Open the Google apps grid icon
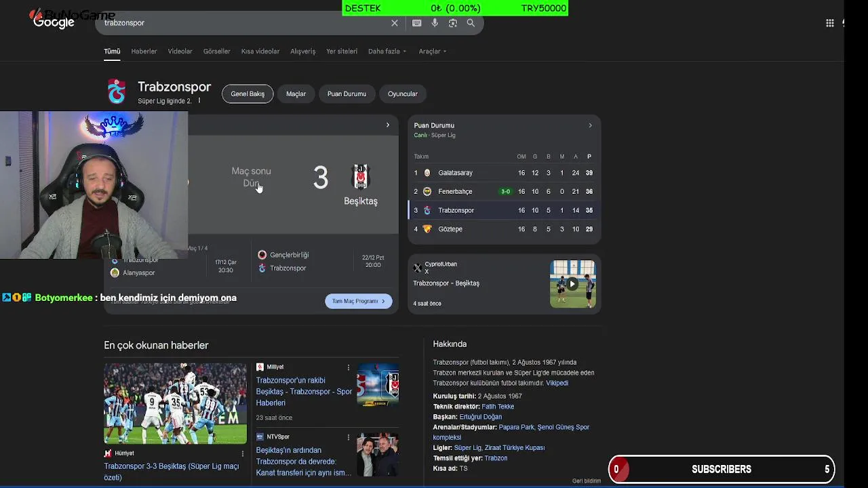 (829, 23)
